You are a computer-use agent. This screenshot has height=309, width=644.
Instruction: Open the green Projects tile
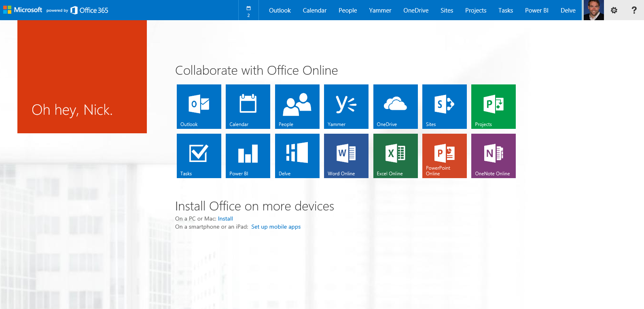[494, 107]
